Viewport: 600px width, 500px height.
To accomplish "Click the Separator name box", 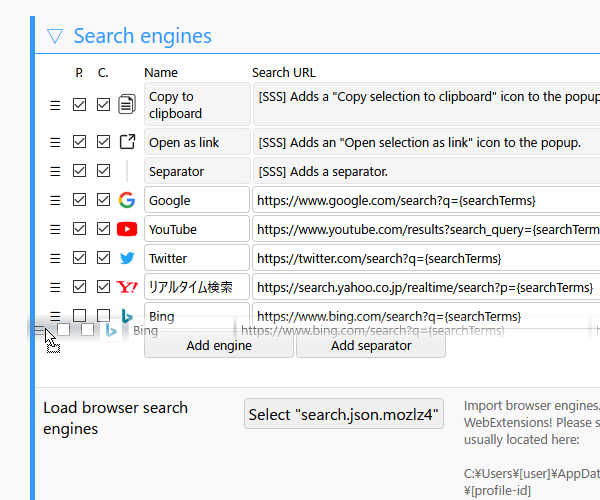I will [197, 171].
